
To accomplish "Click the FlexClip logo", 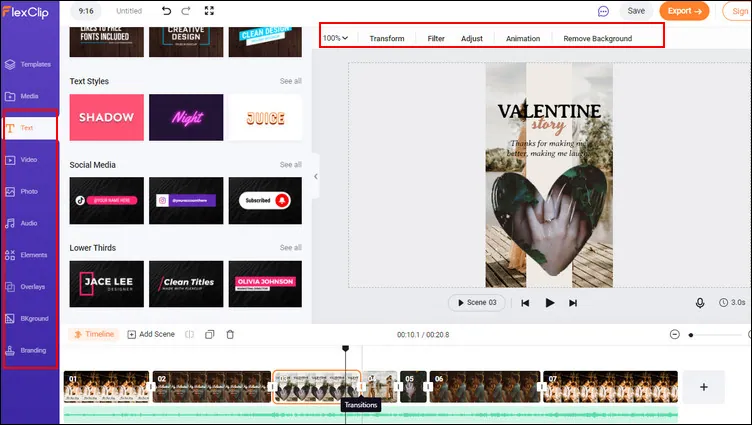I will [x=25, y=12].
